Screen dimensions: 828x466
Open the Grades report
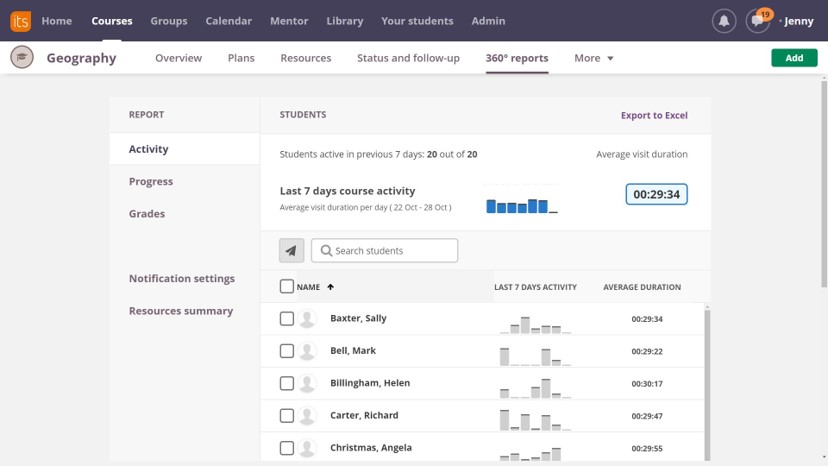147,214
